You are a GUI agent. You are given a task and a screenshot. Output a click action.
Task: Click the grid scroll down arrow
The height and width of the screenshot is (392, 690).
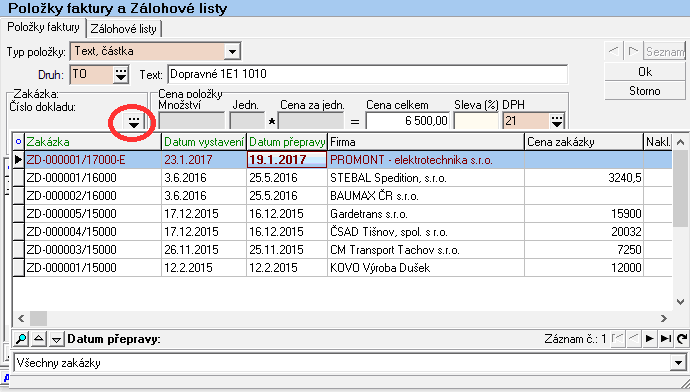[x=680, y=302]
